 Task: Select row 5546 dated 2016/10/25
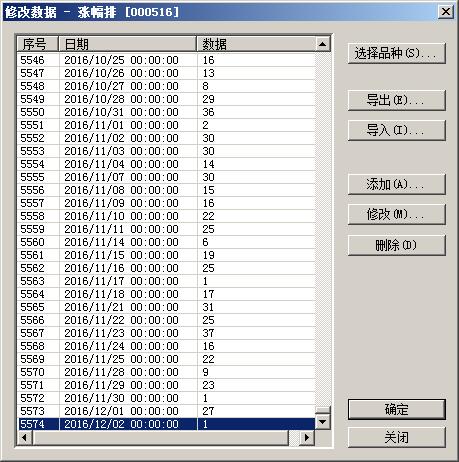pyautogui.click(x=166, y=60)
